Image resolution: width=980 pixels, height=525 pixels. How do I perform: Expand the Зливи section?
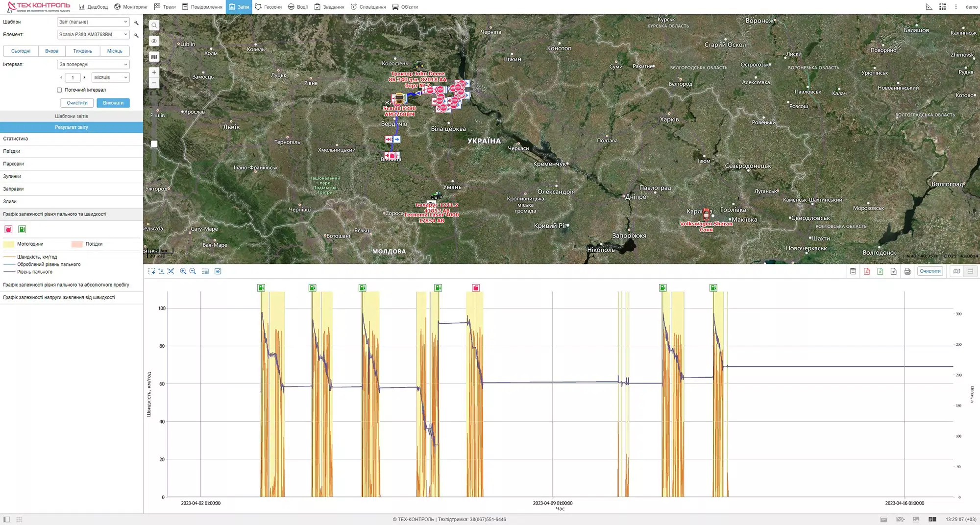pos(72,202)
